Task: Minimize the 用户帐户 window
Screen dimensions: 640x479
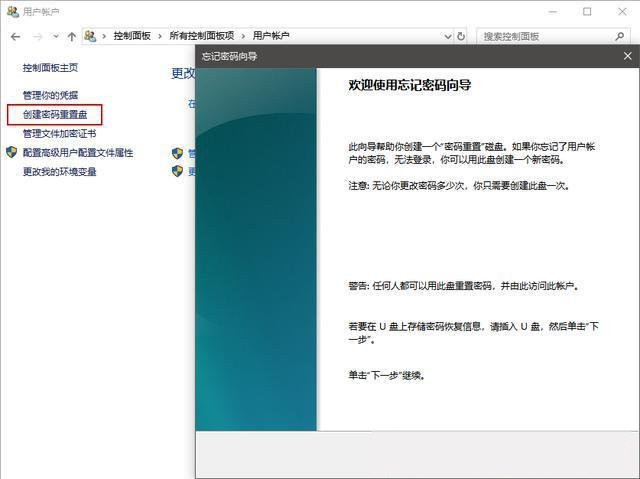Action: point(553,11)
